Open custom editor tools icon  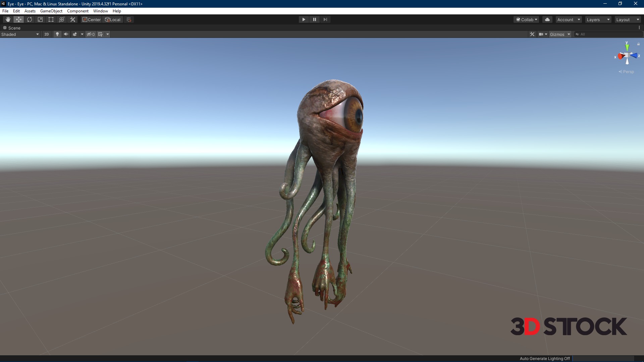(72, 19)
